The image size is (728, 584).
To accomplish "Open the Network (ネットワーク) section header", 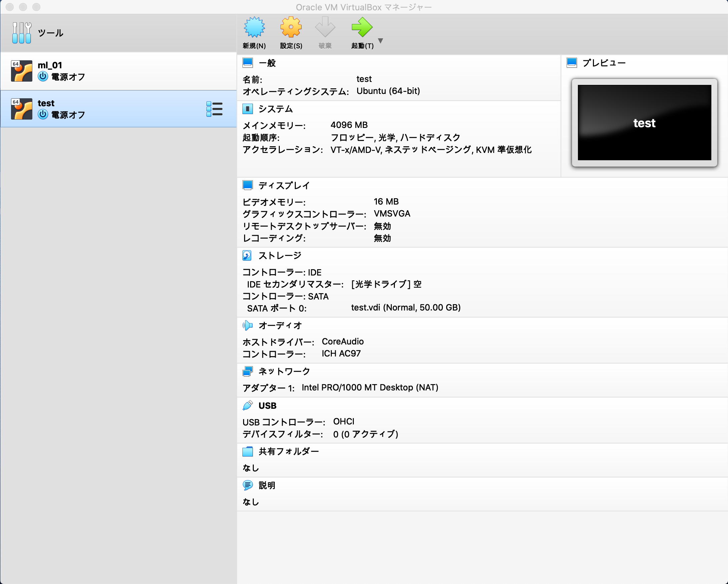I will [x=284, y=371].
